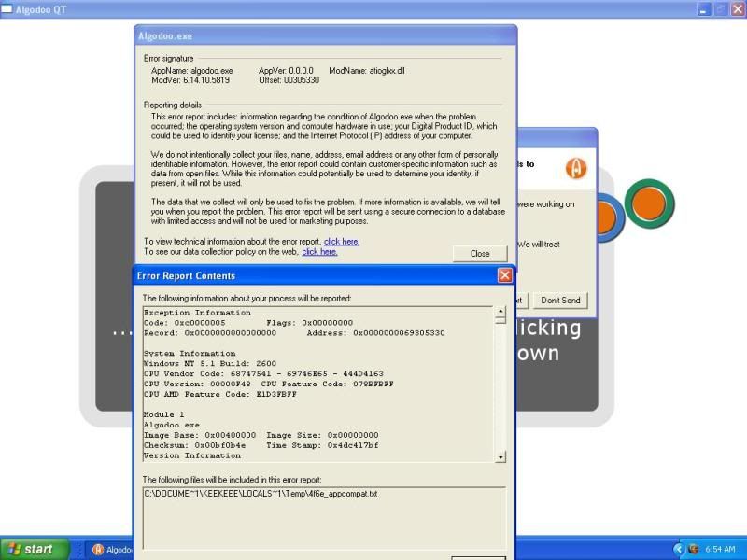Expand hidden system tray icons arrow

[679, 550]
